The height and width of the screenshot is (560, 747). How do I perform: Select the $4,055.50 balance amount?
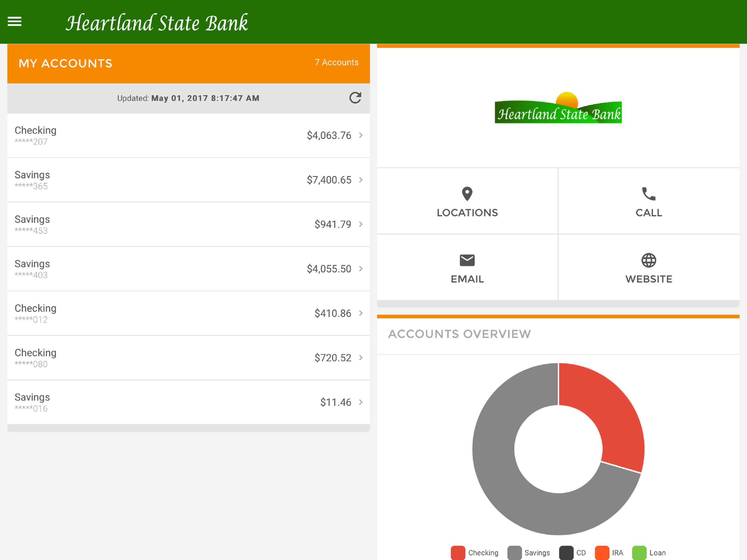pos(329,269)
